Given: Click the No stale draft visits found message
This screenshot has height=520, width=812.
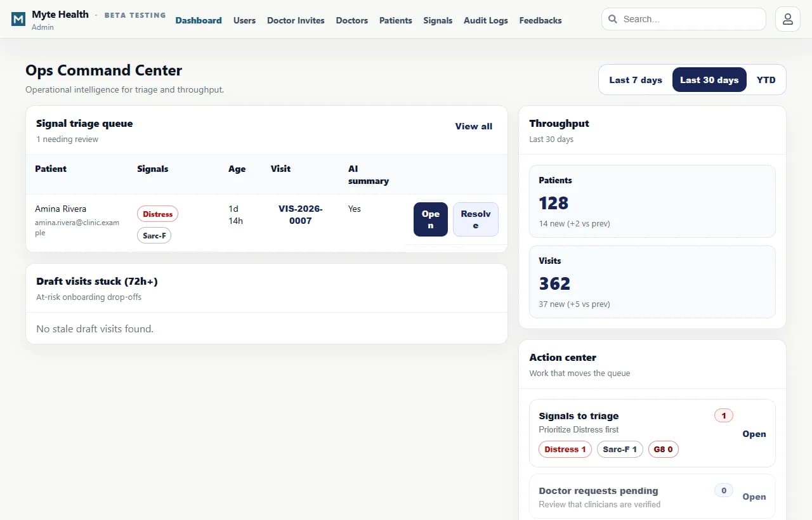Looking at the screenshot, I should (95, 328).
